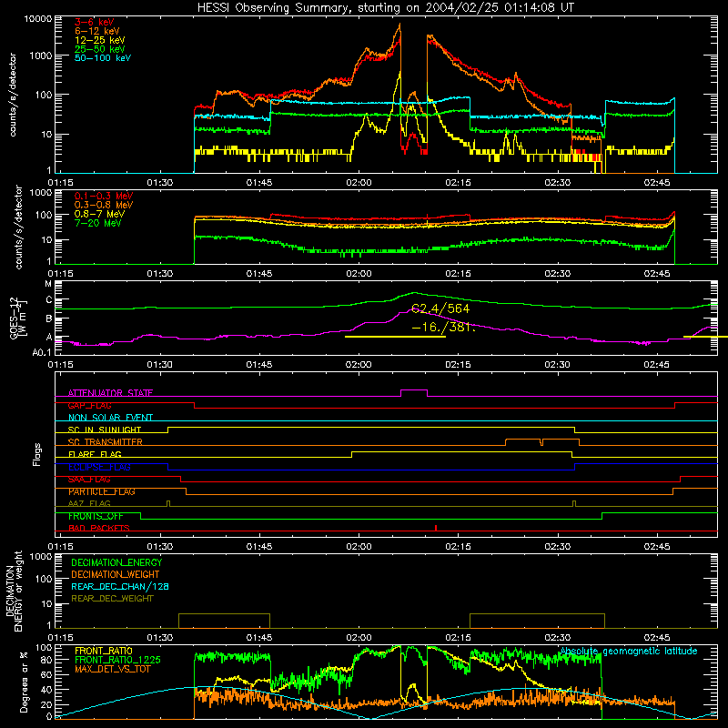Select the 3-6 keV legend label
The width and height of the screenshot is (728, 728).
95,22
